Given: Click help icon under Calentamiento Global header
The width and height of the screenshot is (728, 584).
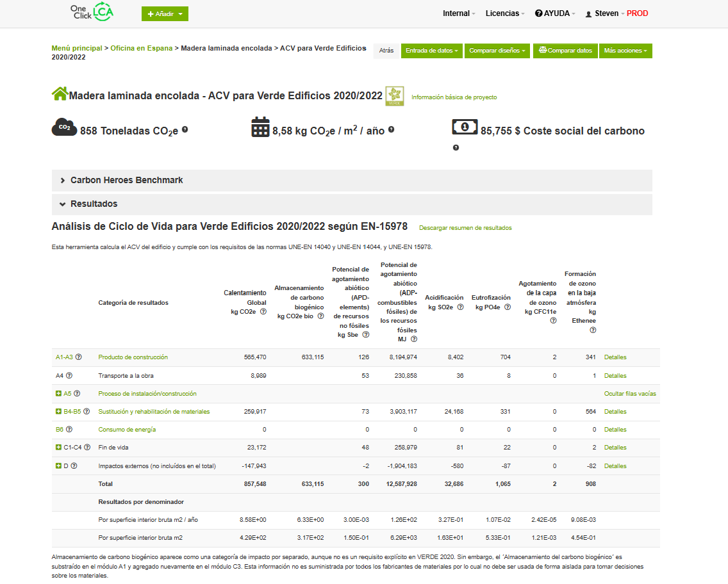Looking at the screenshot, I should (263, 312).
